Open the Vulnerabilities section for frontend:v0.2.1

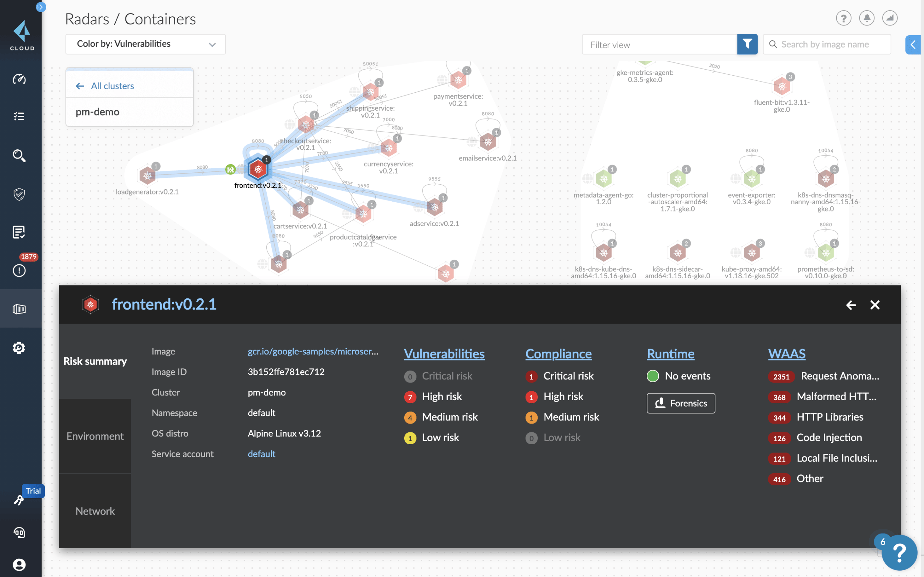pos(444,354)
